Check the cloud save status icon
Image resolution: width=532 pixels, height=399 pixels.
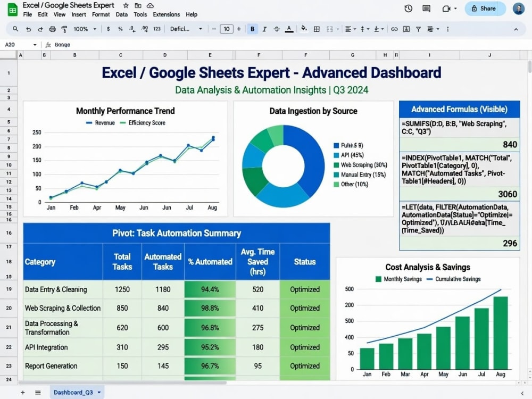(x=150, y=5)
